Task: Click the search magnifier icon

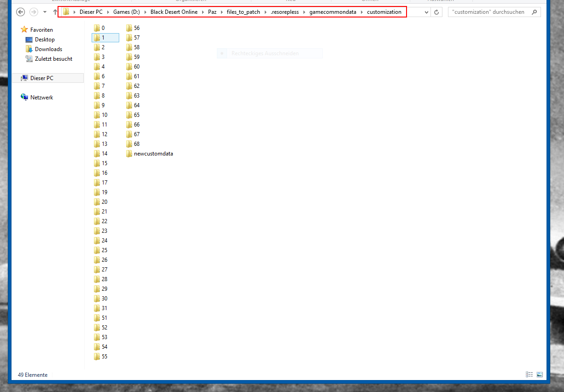Action: pyautogui.click(x=535, y=12)
